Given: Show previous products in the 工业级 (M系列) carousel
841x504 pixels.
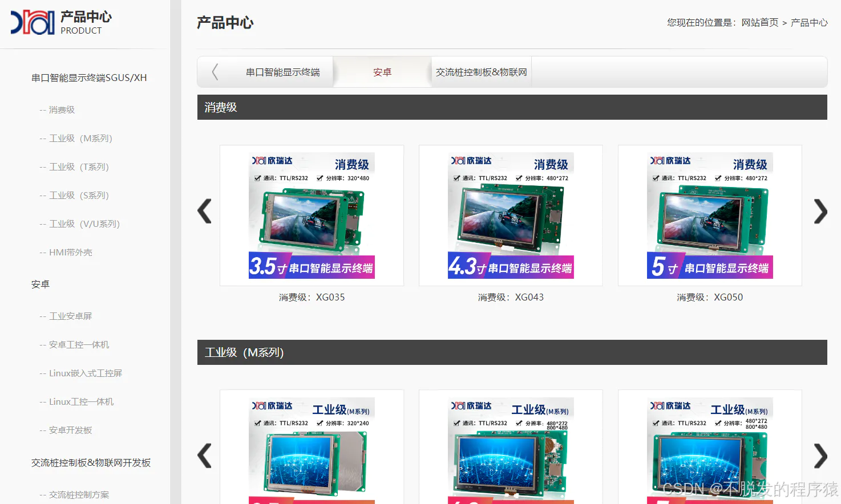Looking at the screenshot, I should pos(204,456).
